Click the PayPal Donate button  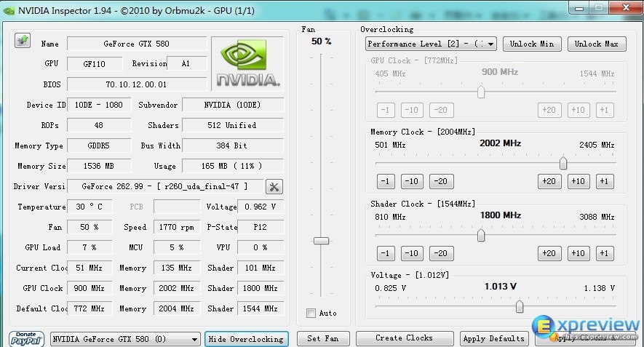[x=26, y=339]
